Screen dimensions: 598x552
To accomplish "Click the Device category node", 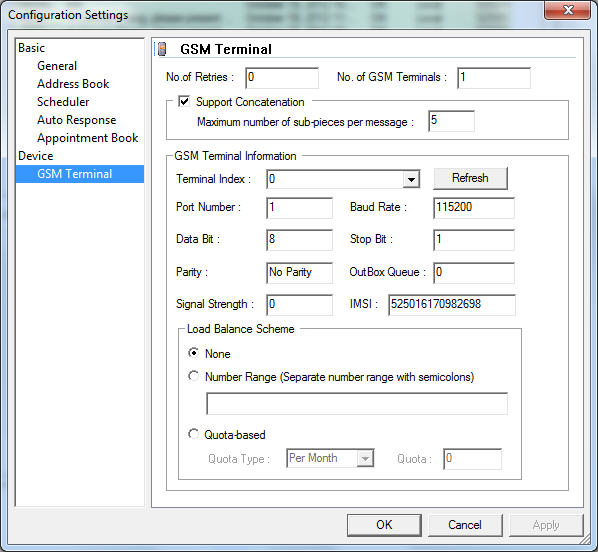I will (x=35, y=156).
